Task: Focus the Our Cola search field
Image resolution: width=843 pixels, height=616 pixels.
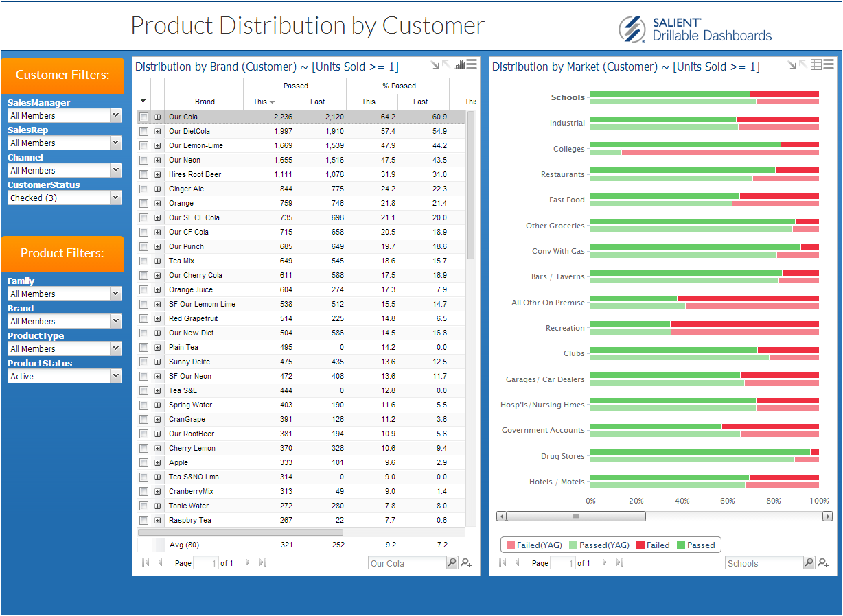Action: 407,563
